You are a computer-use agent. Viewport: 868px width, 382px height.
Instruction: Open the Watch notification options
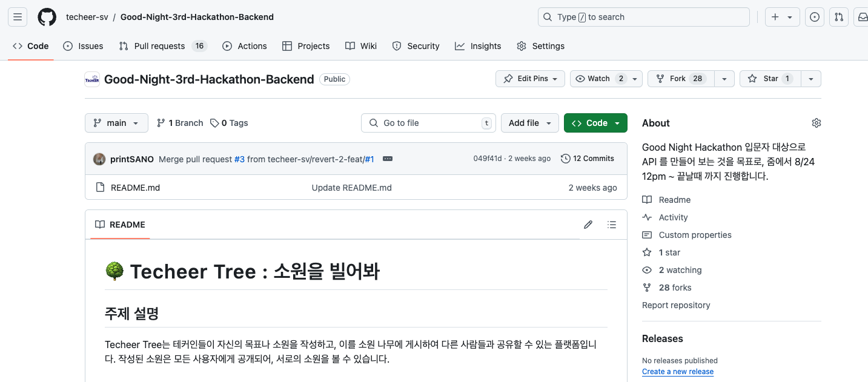coord(634,78)
